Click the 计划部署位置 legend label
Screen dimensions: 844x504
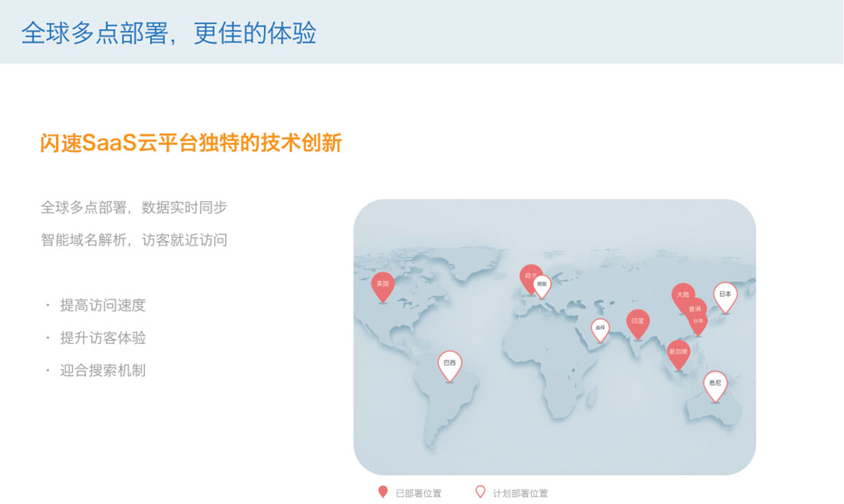coord(520,493)
